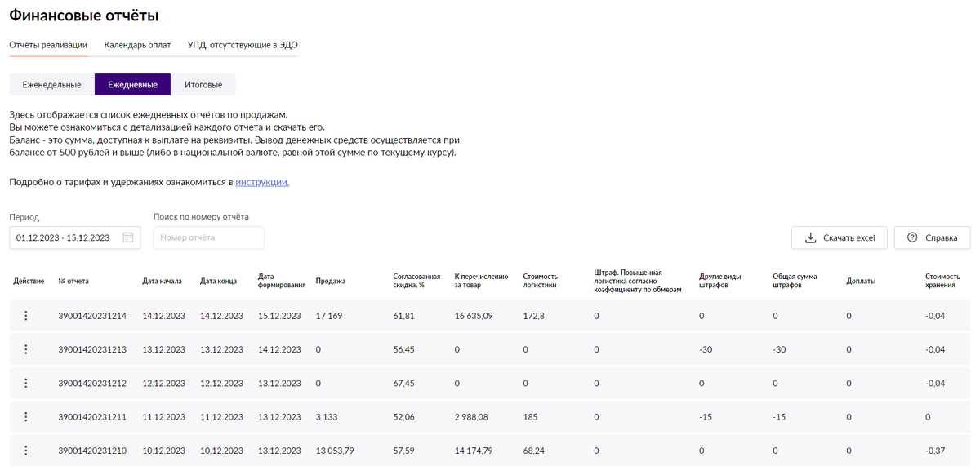Screen dimensions: 980x475
Task: Select the Ежедневные reports toggle
Action: tap(132, 85)
